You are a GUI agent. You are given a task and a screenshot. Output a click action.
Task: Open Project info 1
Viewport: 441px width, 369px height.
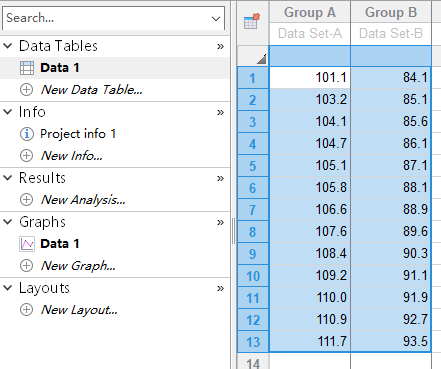78,134
